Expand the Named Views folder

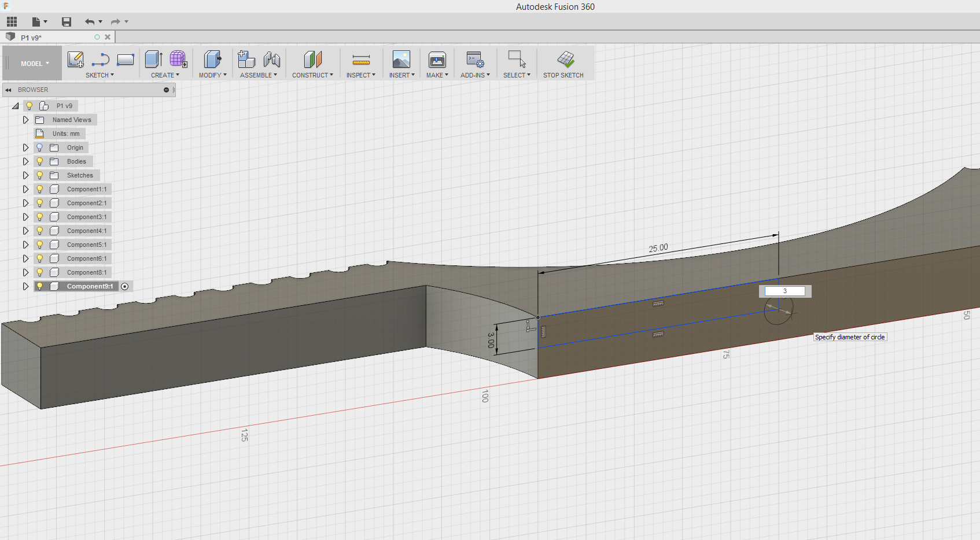coord(25,120)
